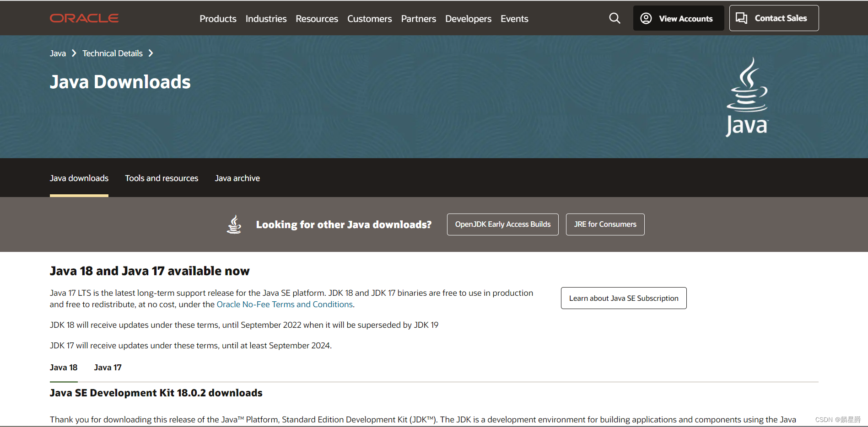Image resolution: width=868 pixels, height=427 pixels.
Task: Open the Developers menu
Action: pyautogui.click(x=468, y=19)
